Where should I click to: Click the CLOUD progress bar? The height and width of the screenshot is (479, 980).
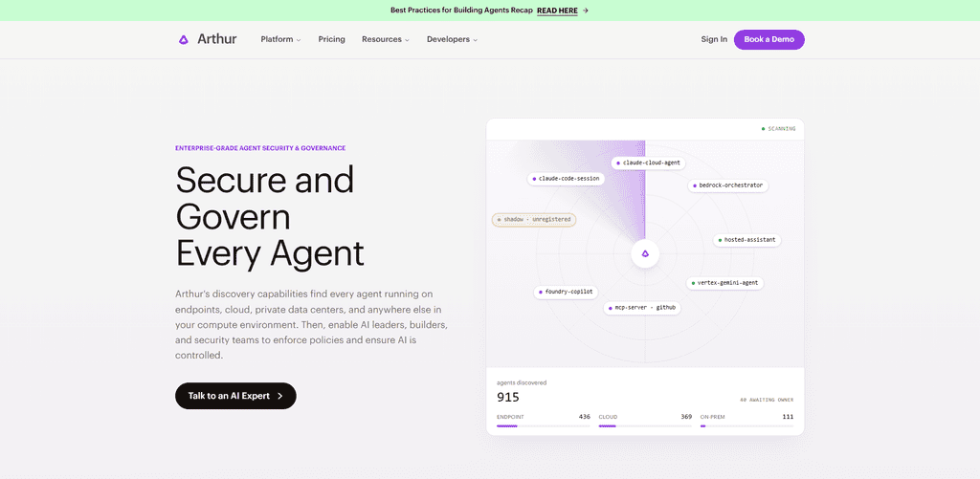click(x=645, y=426)
